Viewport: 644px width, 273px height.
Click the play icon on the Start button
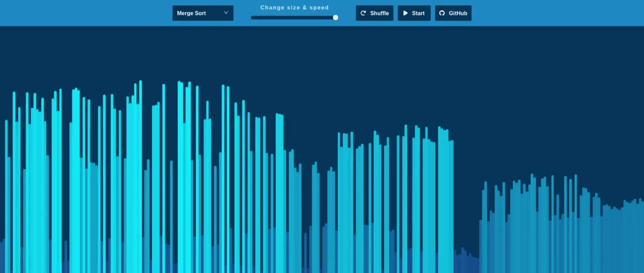[x=406, y=13]
